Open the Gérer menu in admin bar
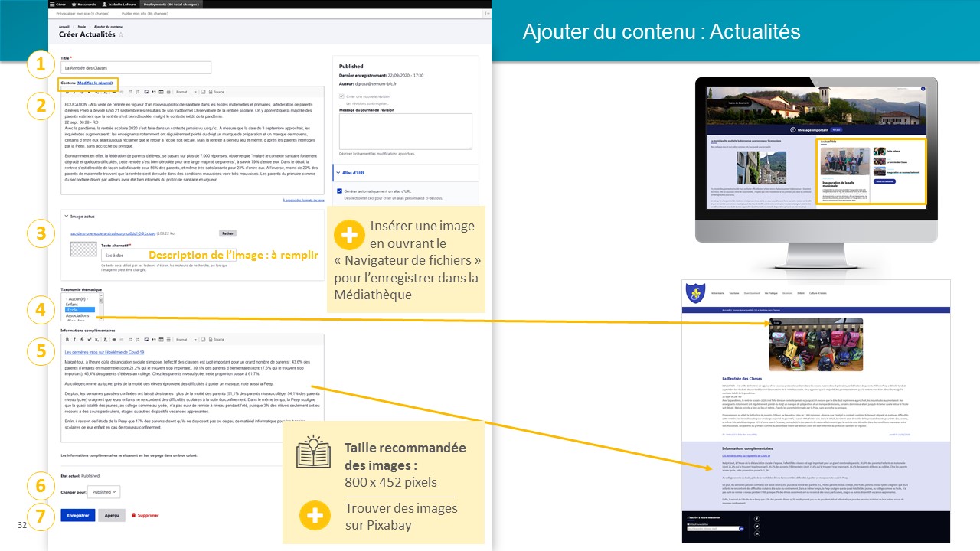 click(x=58, y=4)
